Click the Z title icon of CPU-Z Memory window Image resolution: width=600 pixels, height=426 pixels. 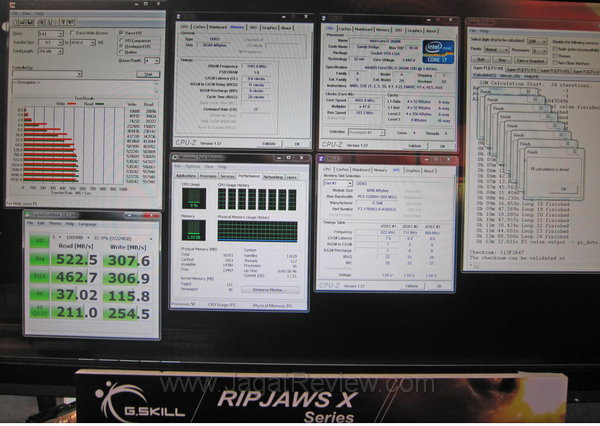click(x=179, y=17)
